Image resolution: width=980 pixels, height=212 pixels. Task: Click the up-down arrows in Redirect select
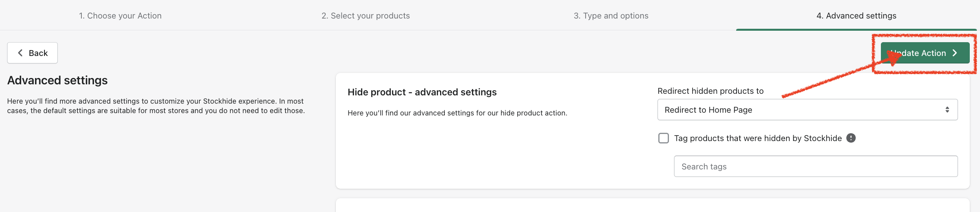click(947, 110)
